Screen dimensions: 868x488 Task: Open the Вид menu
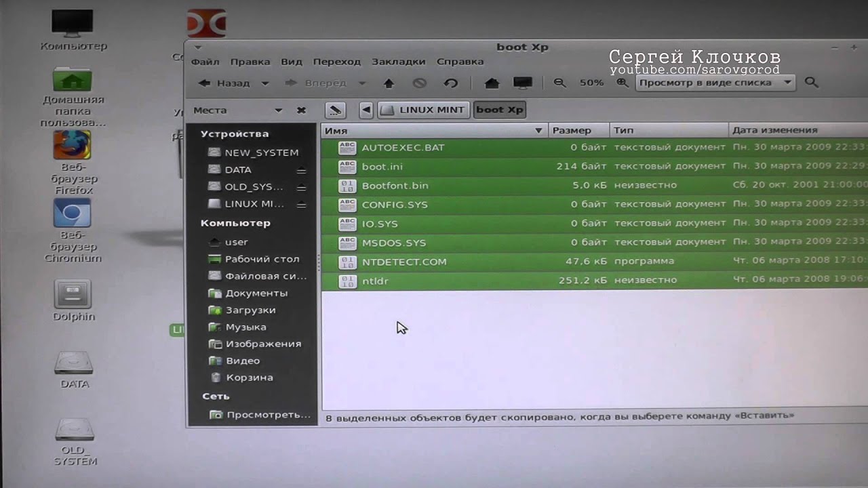click(x=292, y=62)
